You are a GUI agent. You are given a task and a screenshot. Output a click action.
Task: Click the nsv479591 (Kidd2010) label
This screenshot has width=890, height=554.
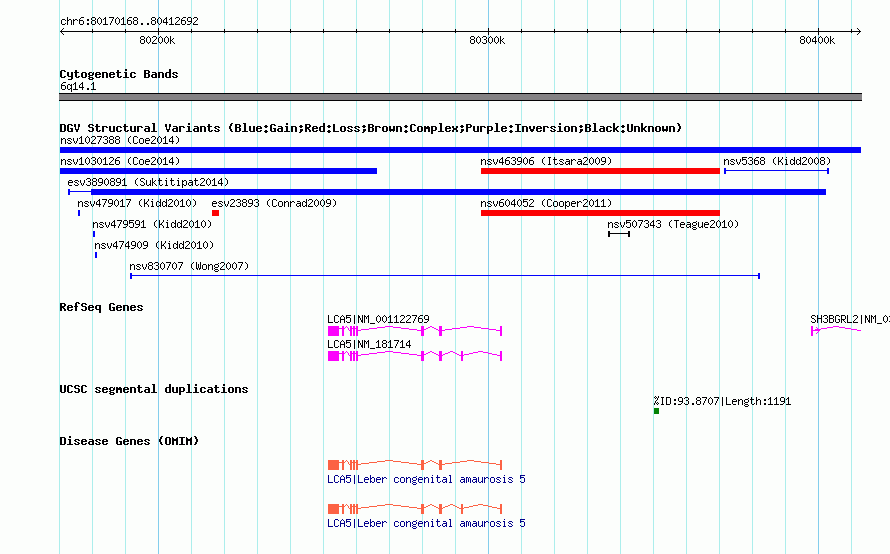tap(152, 224)
